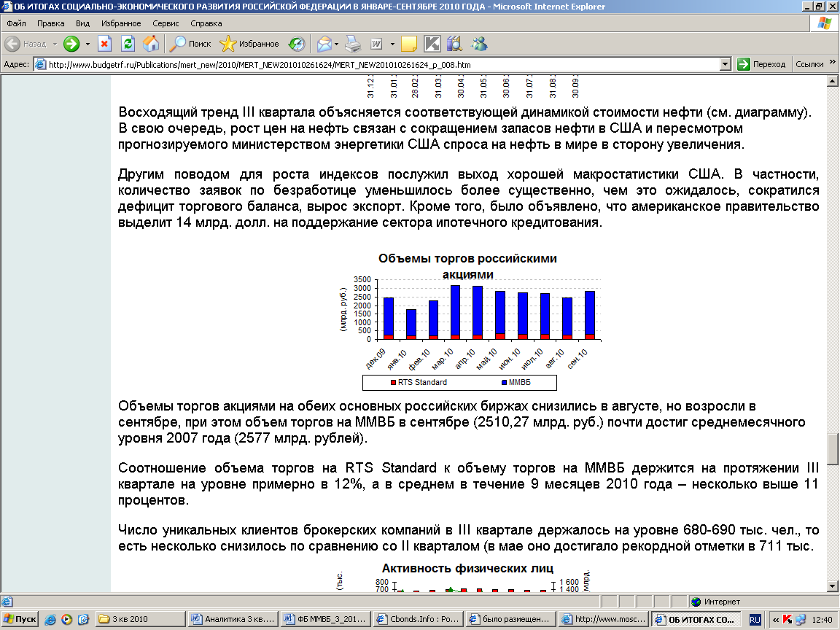Open the Файл menu
The width and height of the screenshot is (840, 630).
click(16, 23)
